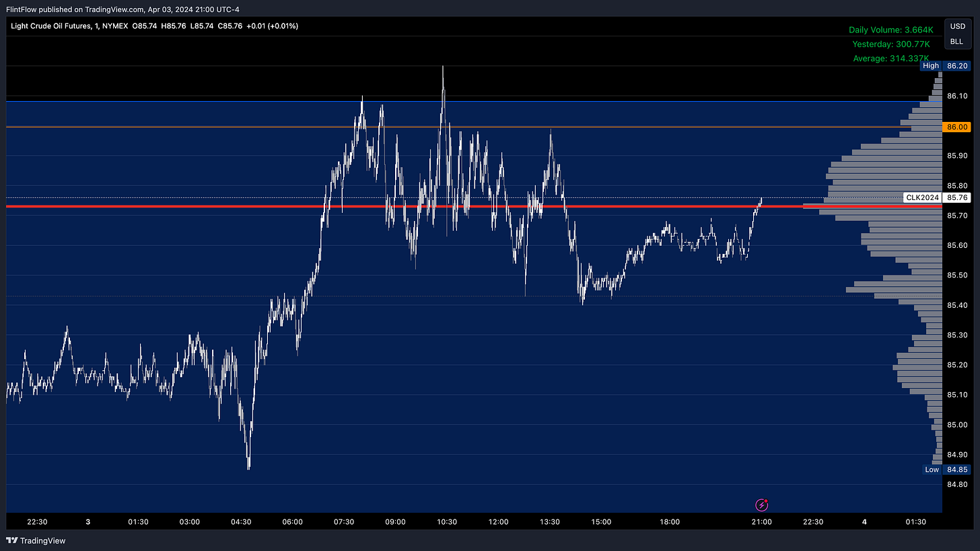Click the 04:30 time axis label
Viewport: 980px width, 551px height.
pos(241,522)
